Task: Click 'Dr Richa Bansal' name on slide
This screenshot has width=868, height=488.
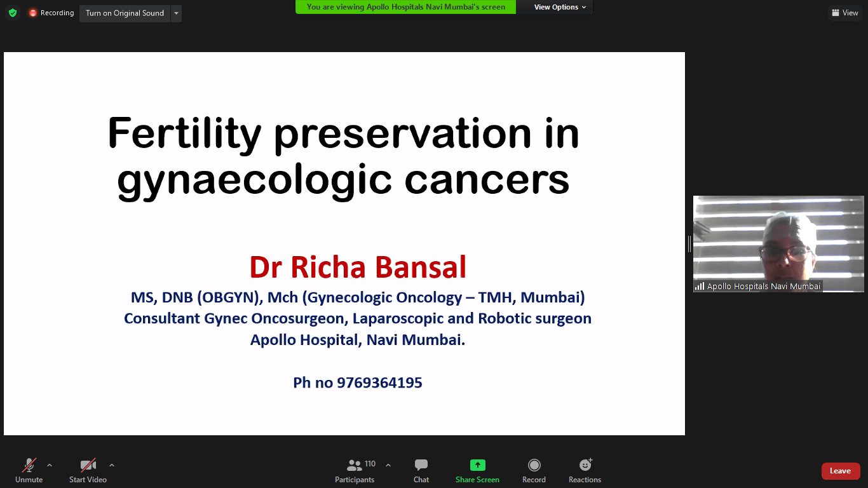Action: coord(358,267)
